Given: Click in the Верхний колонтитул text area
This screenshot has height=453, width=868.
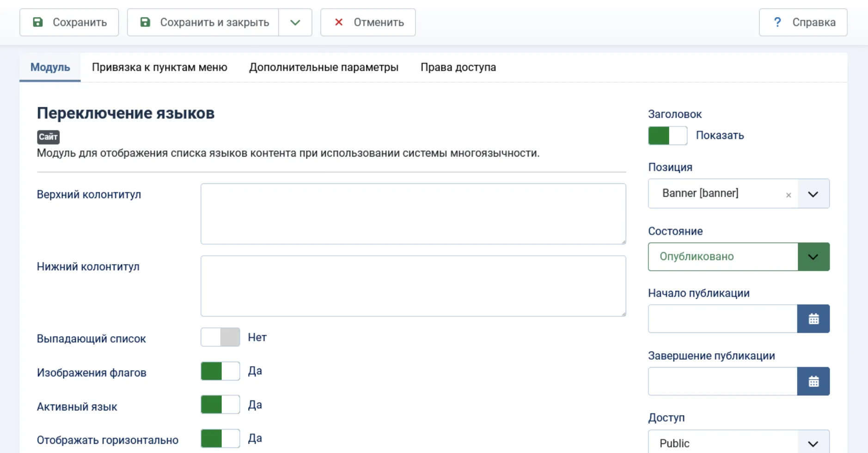Looking at the screenshot, I should point(413,214).
